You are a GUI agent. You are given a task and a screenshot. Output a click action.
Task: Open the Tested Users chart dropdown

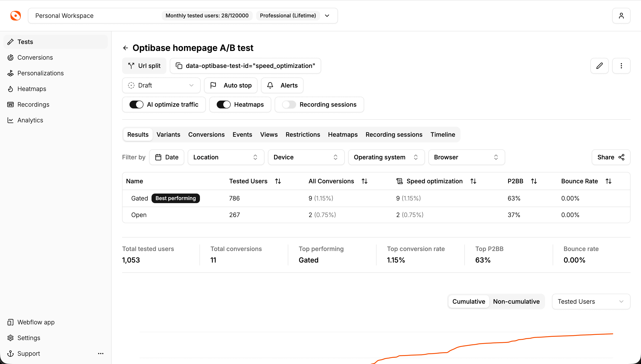pyautogui.click(x=591, y=302)
